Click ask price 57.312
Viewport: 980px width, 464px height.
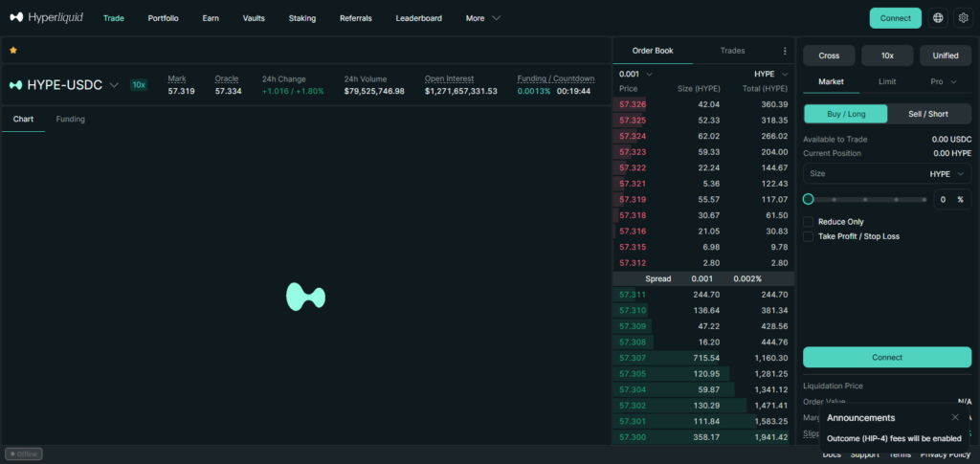(633, 263)
